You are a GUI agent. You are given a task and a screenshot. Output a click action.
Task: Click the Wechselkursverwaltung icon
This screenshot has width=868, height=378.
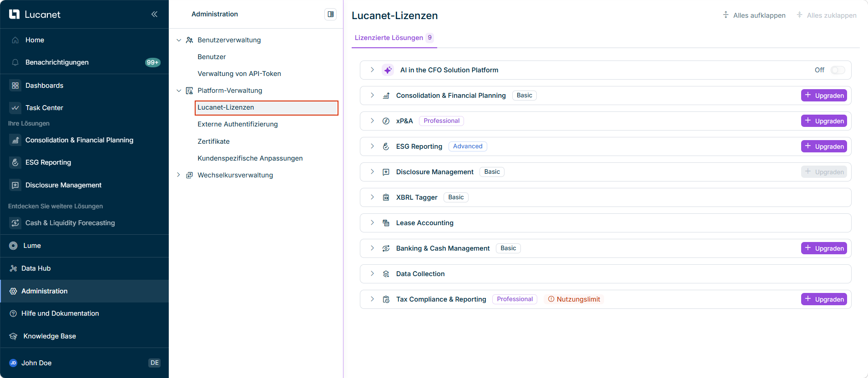coord(190,175)
